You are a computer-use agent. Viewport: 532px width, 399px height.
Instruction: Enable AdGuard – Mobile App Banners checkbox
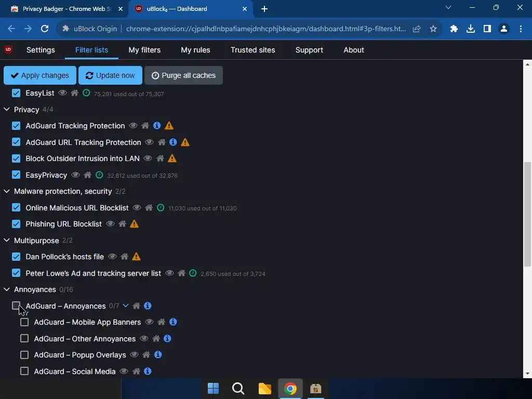[24, 322]
